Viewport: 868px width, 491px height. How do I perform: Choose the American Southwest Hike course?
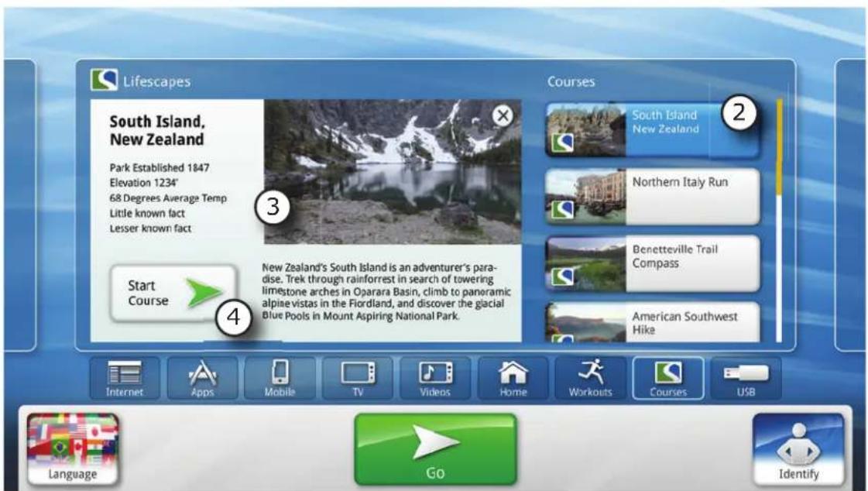pos(652,323)
